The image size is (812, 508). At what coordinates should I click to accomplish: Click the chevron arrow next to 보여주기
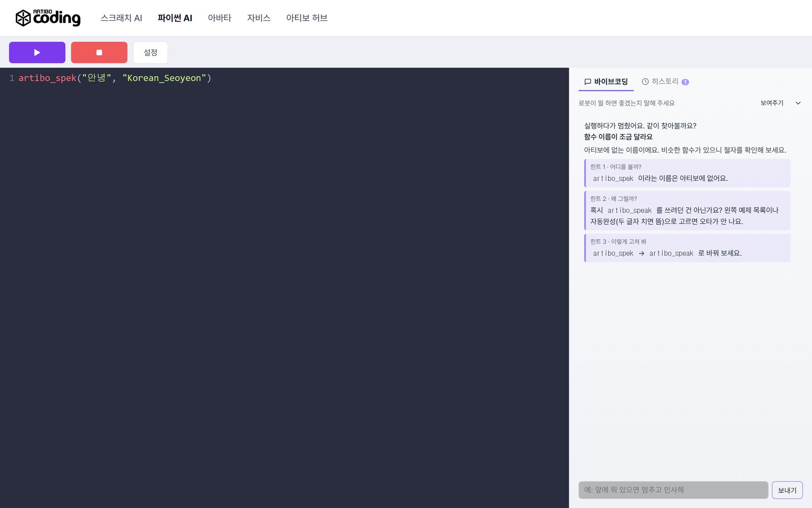click(798, 103)
